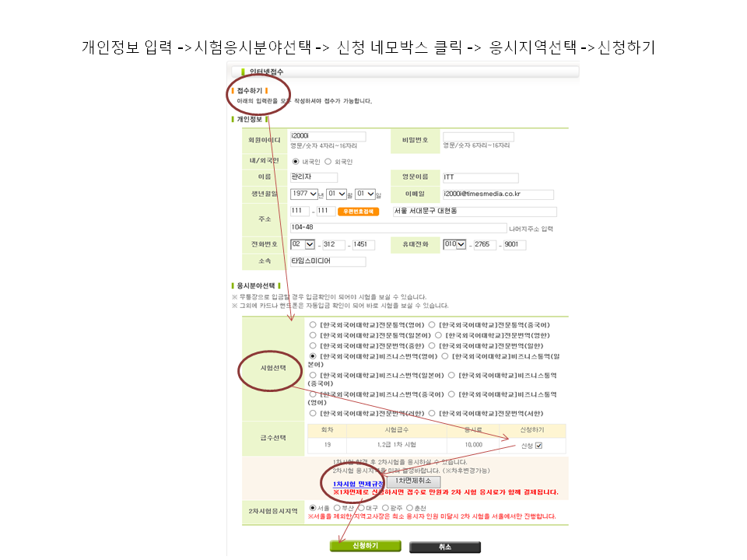Open the birth day dropdown
Viewport: 747px width, 560px height.
pos(365,194)
